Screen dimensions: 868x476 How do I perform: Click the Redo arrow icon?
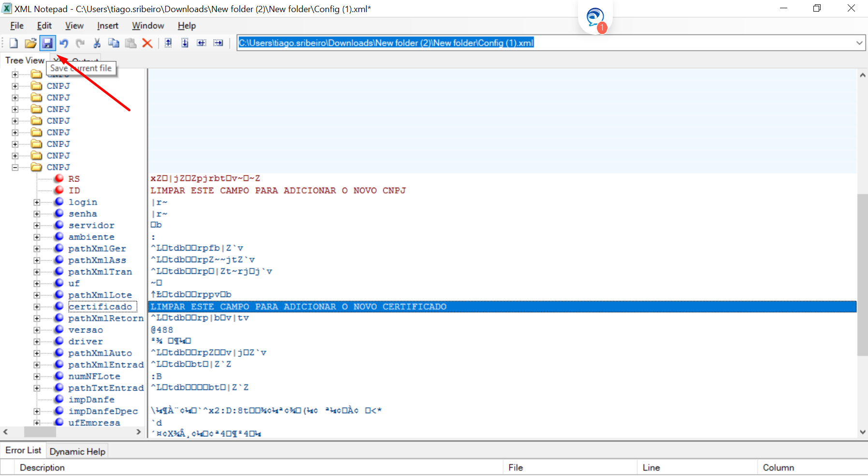coord(80,43)
